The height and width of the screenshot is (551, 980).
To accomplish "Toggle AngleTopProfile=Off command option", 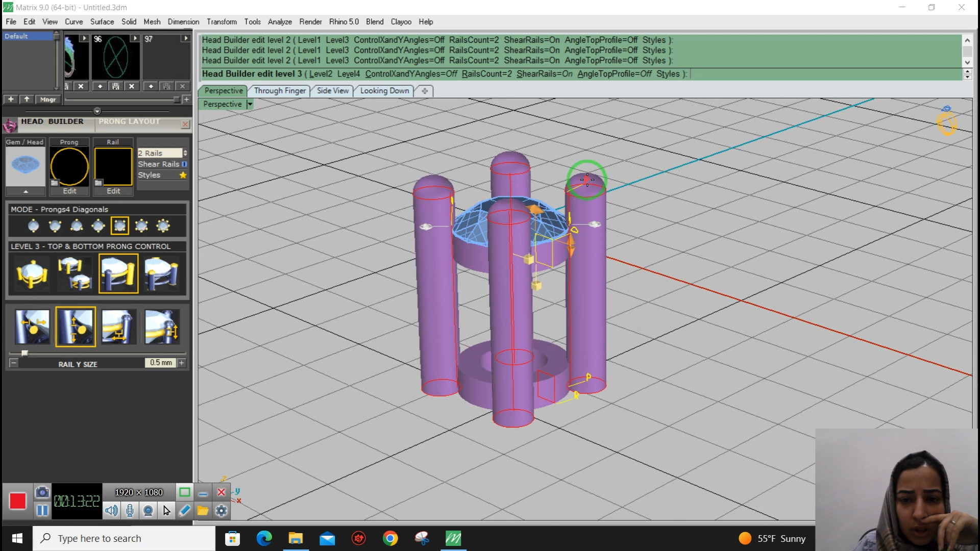I will tap(614, 74).
